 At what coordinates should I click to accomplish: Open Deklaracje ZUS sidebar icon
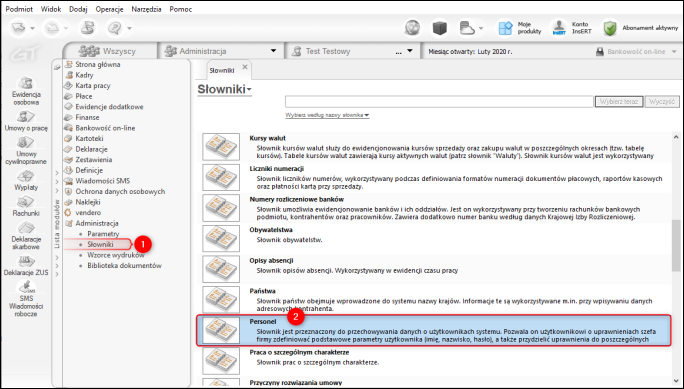(x=26, y=262)
